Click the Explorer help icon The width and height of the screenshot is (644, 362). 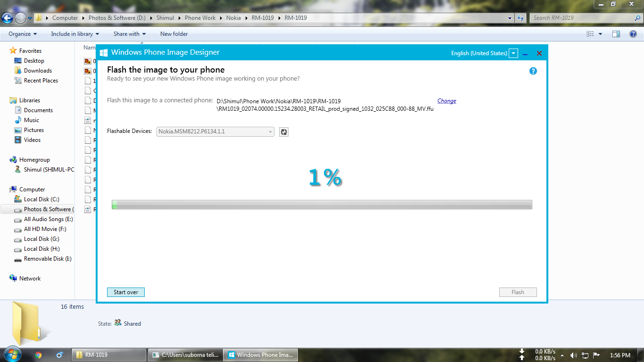pyautogui.click(x=633, y=34)
